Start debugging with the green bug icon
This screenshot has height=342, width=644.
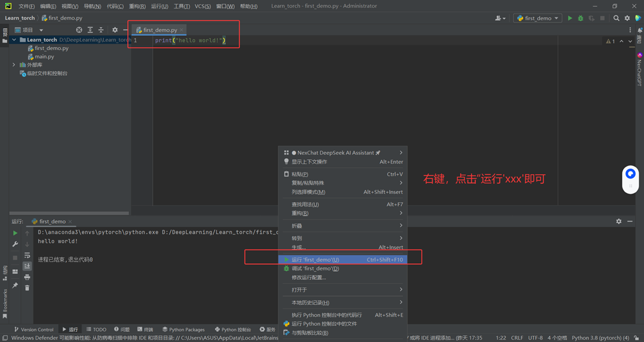point(580,18)
